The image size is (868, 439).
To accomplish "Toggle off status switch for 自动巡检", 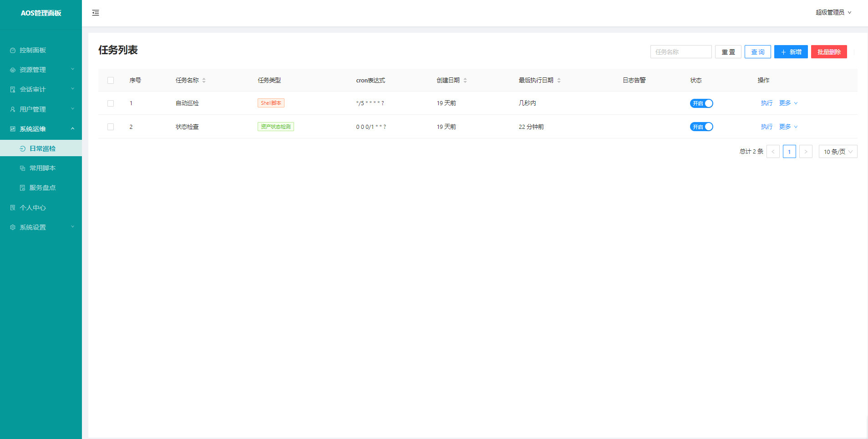I will [x=701, y=103].
